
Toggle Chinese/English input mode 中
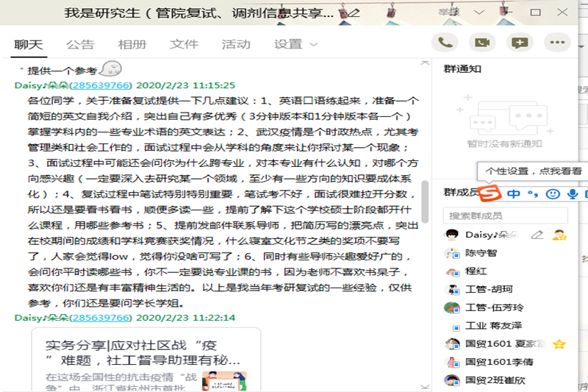pyautogui.click(x=513, y=194)
